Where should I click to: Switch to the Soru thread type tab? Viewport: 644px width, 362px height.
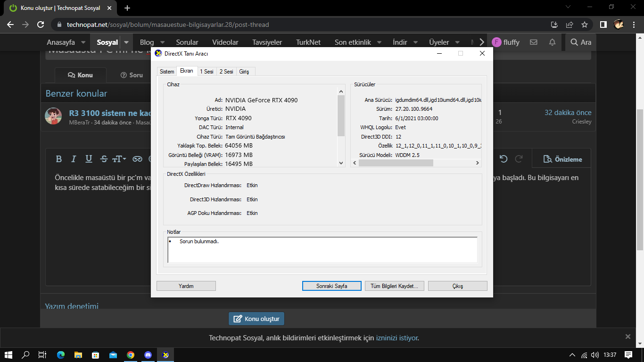[x=132, y=75]
